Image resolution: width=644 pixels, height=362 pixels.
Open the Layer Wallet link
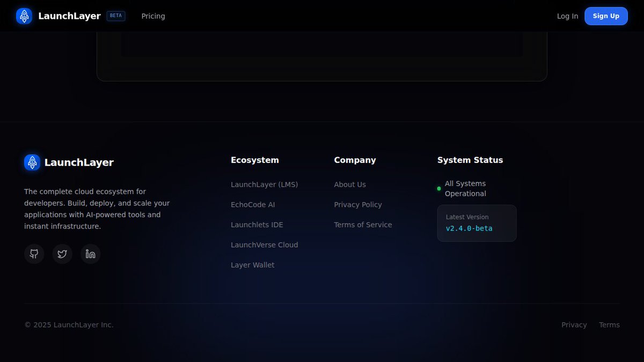pos(252,264)
